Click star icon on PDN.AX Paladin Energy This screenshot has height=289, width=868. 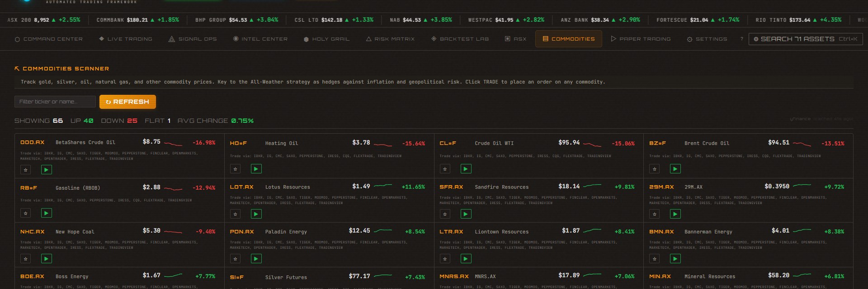pos(236,259)
